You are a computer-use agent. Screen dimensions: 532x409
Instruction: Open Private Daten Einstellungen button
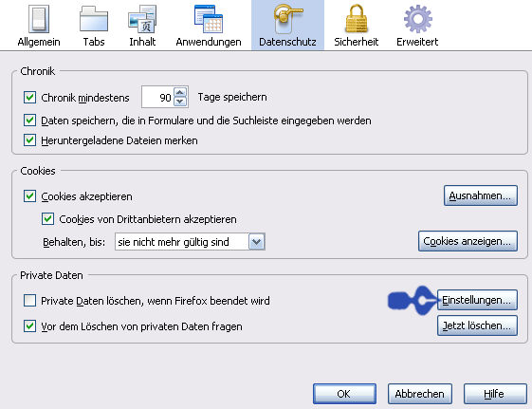(477, 300)
